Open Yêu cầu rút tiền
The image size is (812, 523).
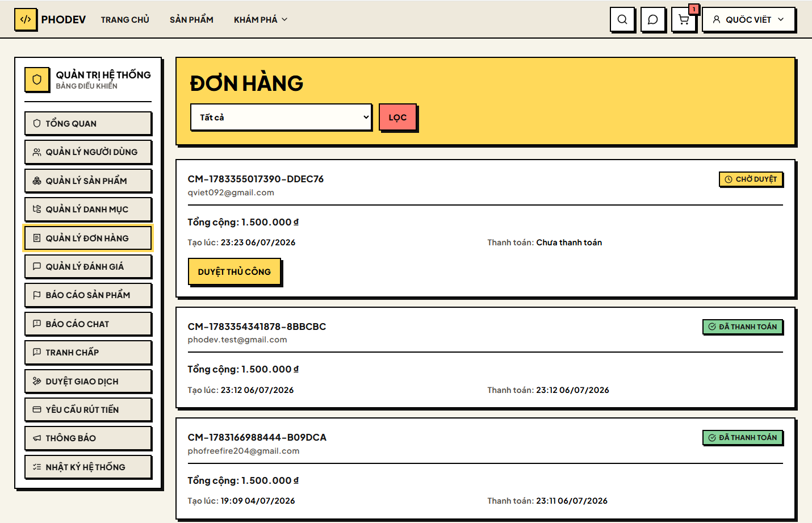[x=88, y=409]
